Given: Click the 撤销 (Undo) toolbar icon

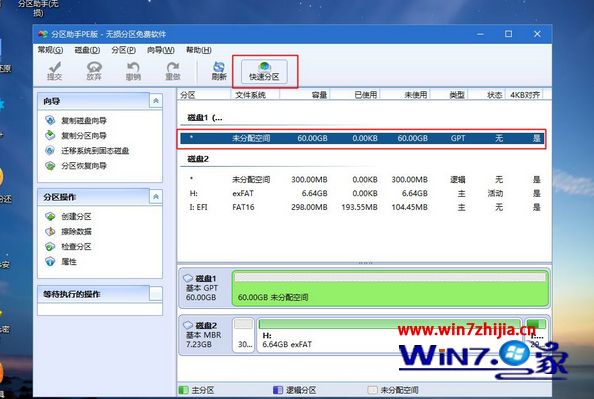Looking at the screenshot, I should click(133, 71).
